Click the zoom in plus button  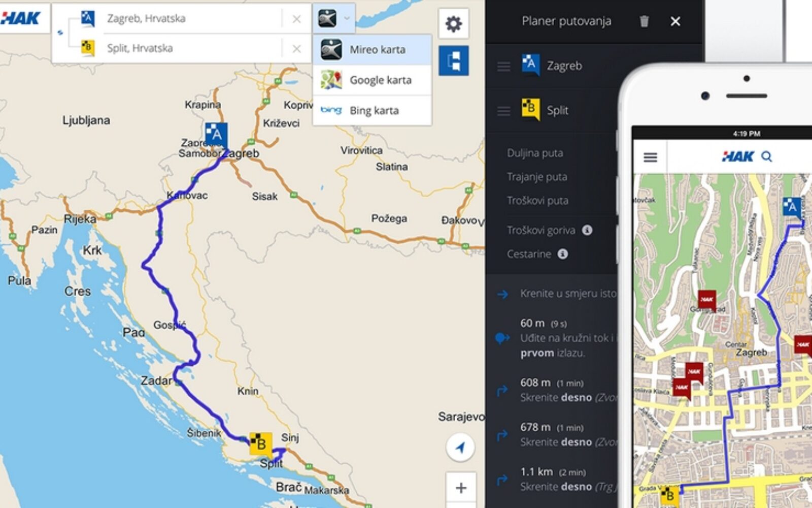(461, 488)
